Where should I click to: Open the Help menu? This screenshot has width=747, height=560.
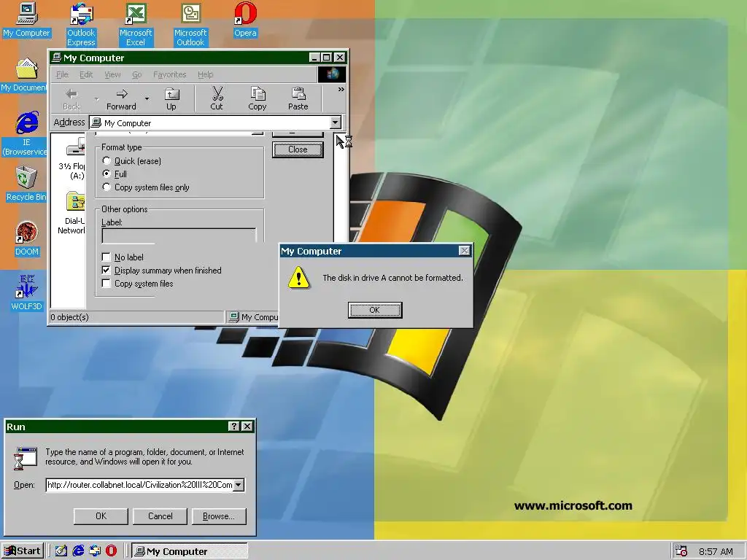(x=205, y=74)
